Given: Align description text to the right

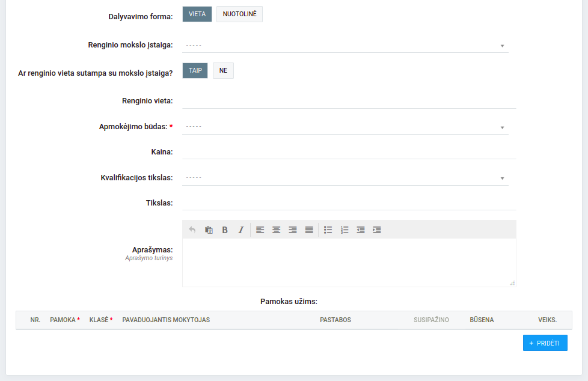Looking at the screenshot, I should click(293, 230).
